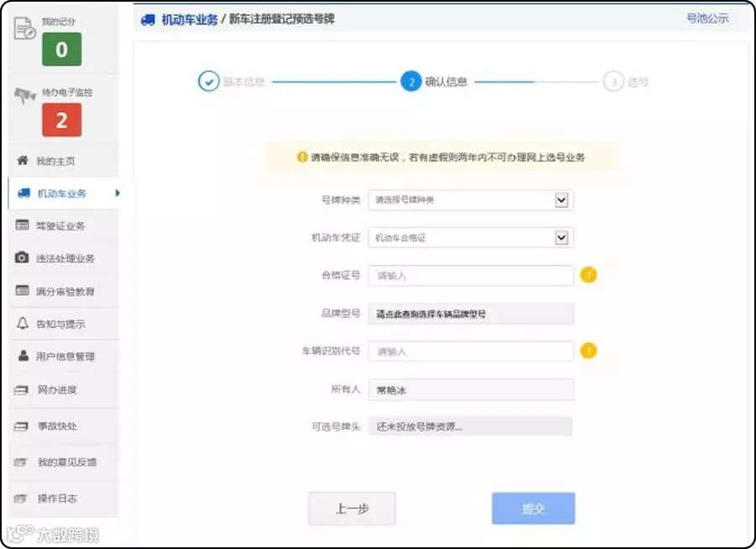
Task: Click the blue 提交 button
Action: tap(533, 508)
